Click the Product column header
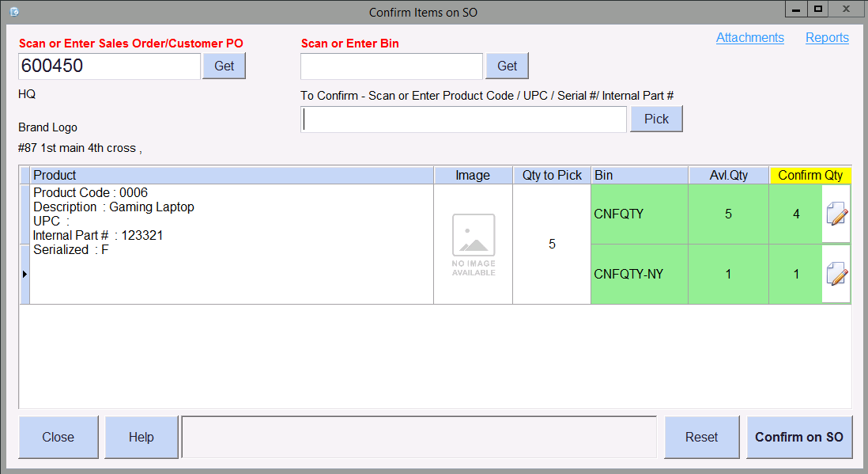Image resolution: width=868 pixels, height=474 pixels. [x=232, y=176]
